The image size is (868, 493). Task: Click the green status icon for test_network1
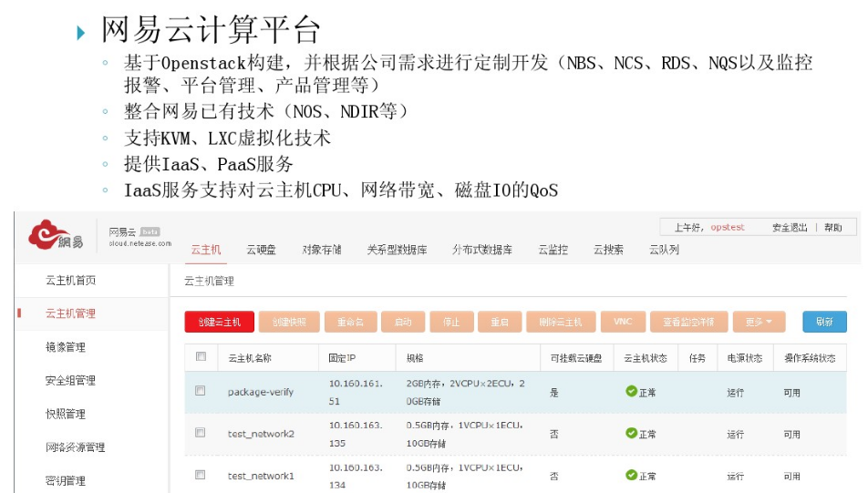pos(631,475)
